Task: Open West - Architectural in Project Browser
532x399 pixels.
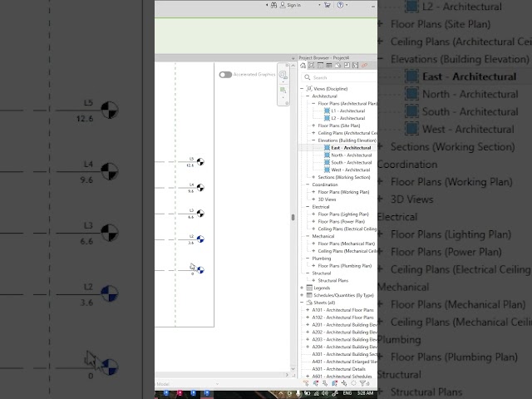Action: pyautogui.click(x=351, y=170)
